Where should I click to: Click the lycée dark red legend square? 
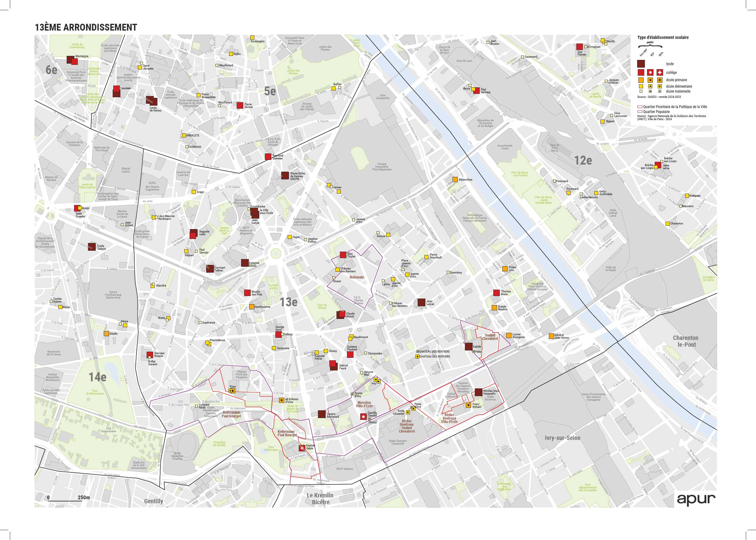coord(641,64)
